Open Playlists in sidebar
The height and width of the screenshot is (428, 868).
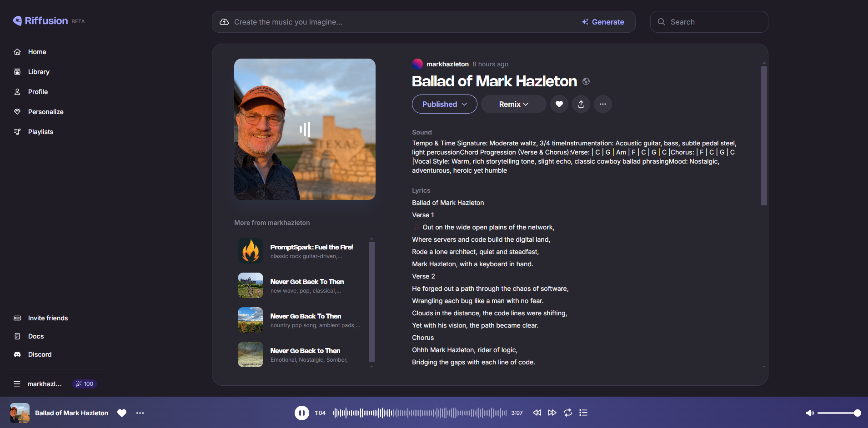[x=40, y=132]
